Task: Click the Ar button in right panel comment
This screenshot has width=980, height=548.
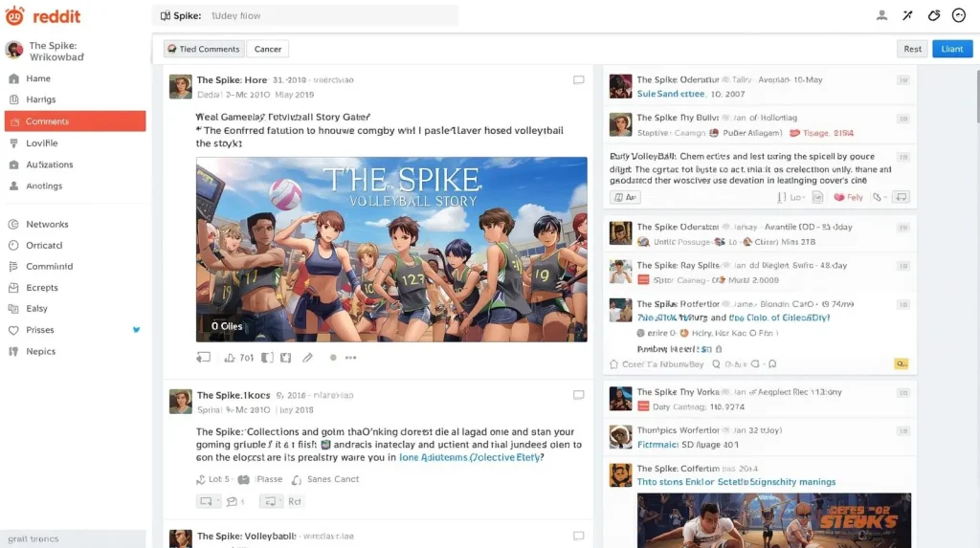Action: tap(625, 197)
